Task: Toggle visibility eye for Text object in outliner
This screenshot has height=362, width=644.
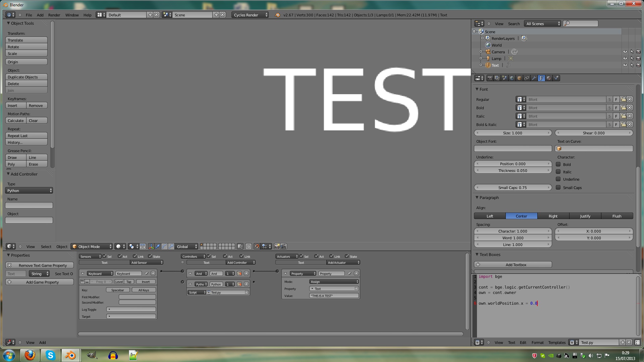Action: (625, 65)
